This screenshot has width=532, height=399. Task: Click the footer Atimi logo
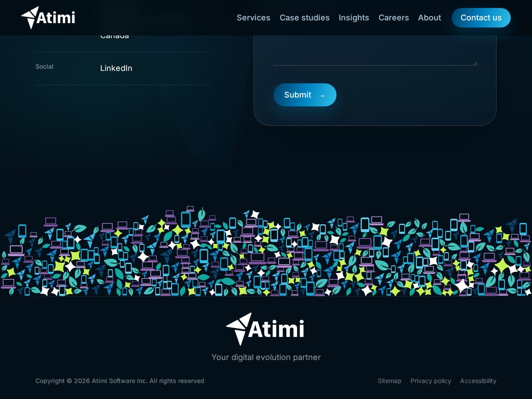coord(265,329)
